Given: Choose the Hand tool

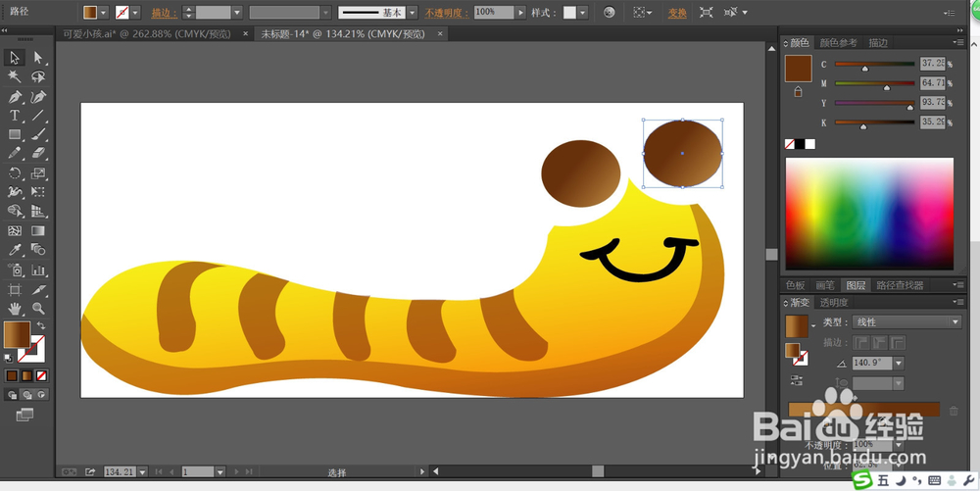Looking at the screenshot, I should pyautogui.click(x=15, y=308).
